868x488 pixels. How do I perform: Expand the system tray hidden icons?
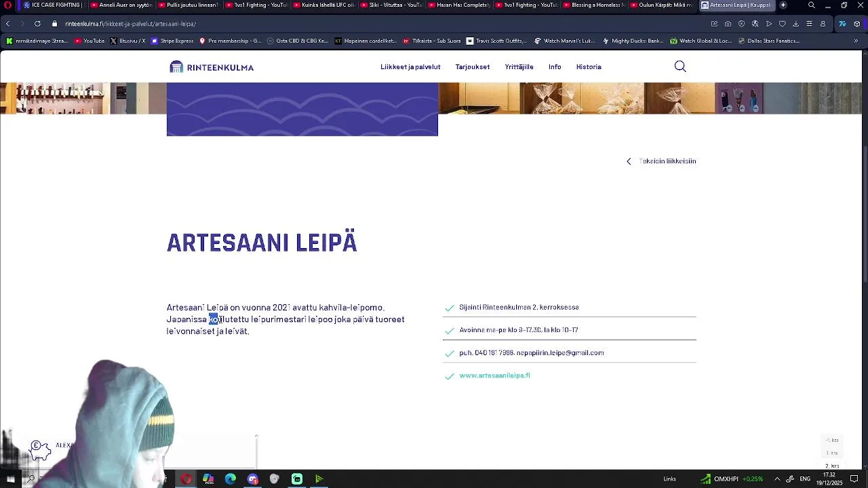click(777, 479)
